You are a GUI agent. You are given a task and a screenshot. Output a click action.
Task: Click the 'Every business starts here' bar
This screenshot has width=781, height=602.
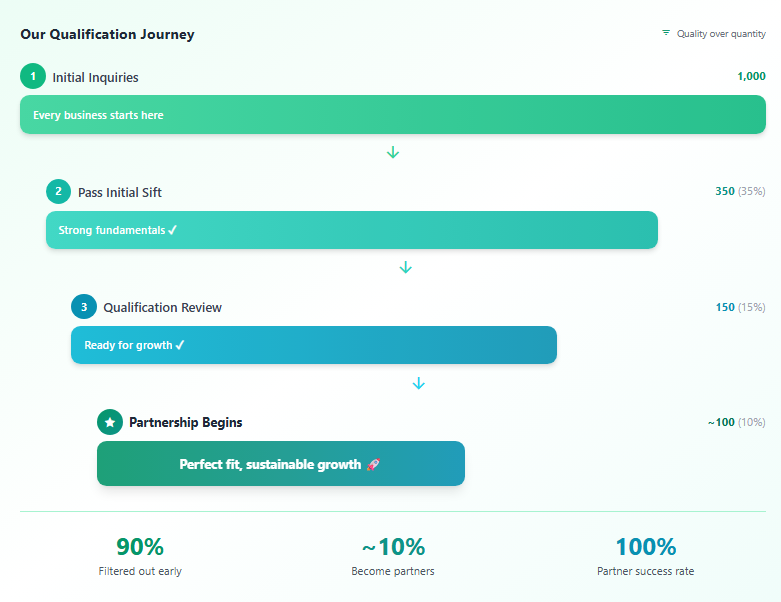pos(392,115)
